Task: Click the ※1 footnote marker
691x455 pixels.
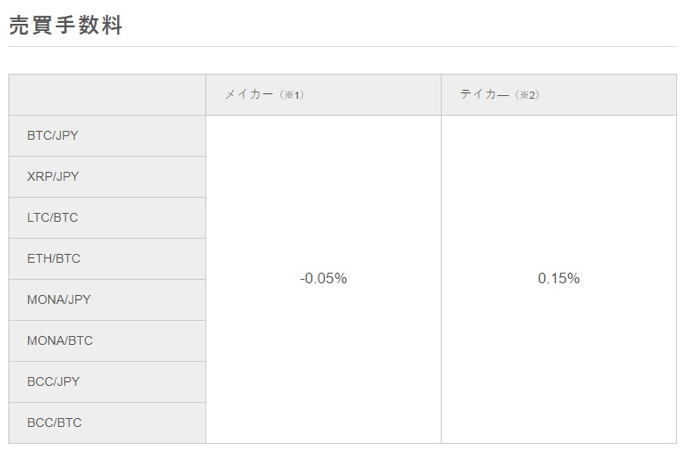Action: pyautogui.click(x=292, y=95)
